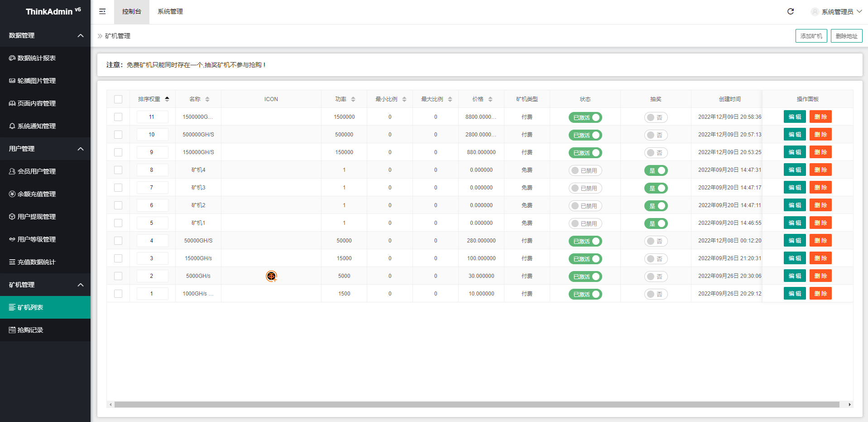Disable the 已激活 switch for 500000GH/S
Image resolution: width=868 pixels, height=422 pixels.
click(x=585, y=135)
